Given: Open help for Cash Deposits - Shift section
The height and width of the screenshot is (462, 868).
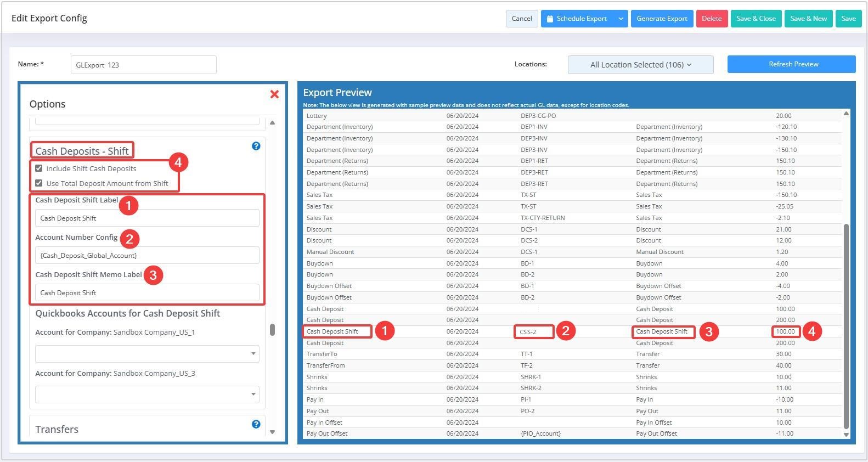Looking at the screenshot, I should (256, 146).
